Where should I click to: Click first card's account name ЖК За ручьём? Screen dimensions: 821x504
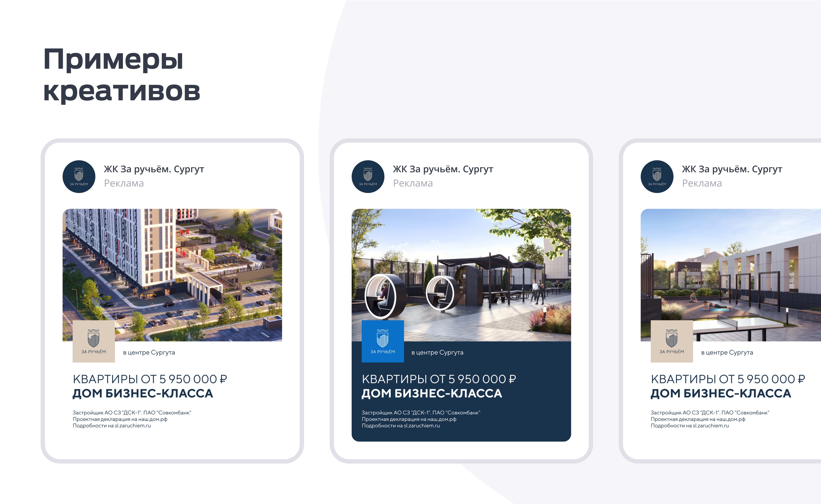[154, 169]
